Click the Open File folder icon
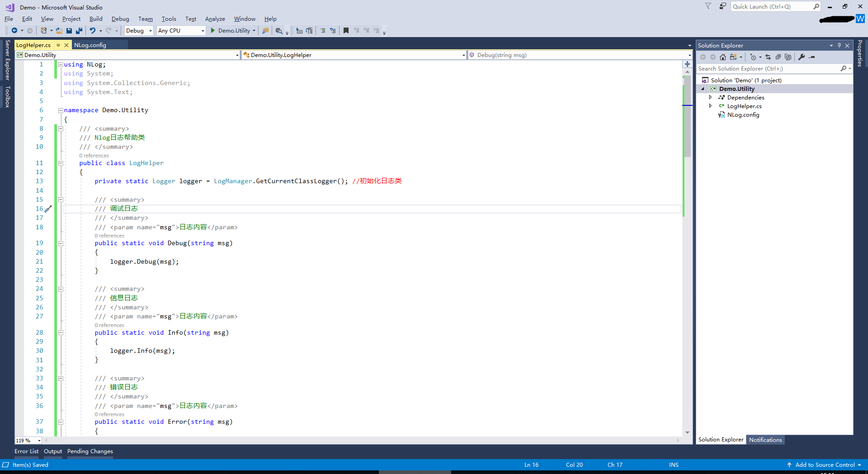This screenshot has width=868, height=474. [x=59, y=31]
